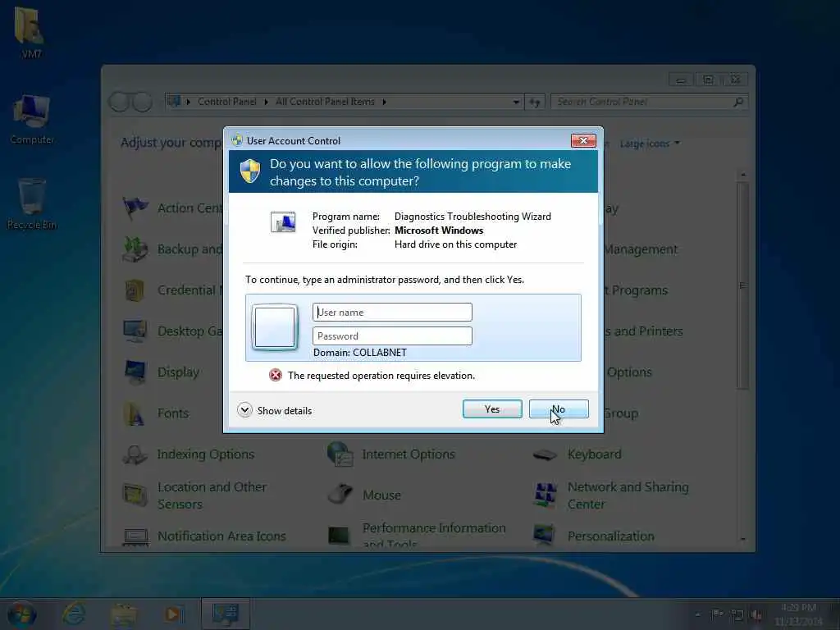Click the UAC shield icon in banner
The image size is (840, 630).
pos(250,171)
